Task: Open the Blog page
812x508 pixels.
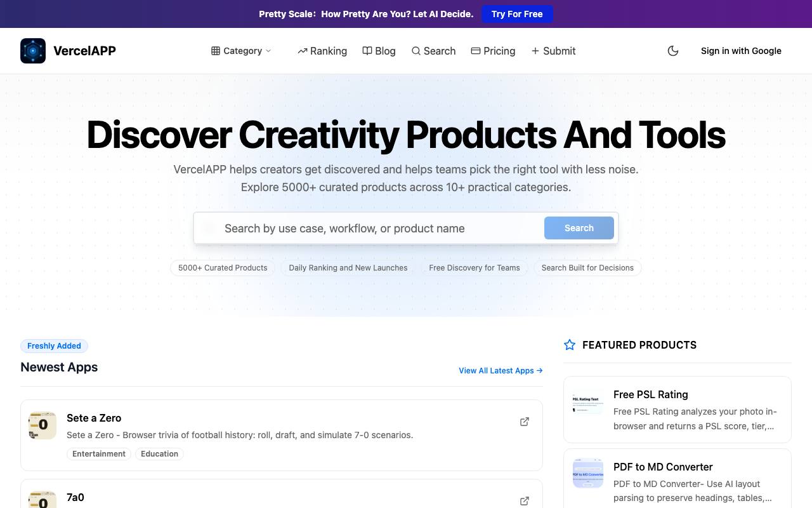Action: tap(379, 51)
